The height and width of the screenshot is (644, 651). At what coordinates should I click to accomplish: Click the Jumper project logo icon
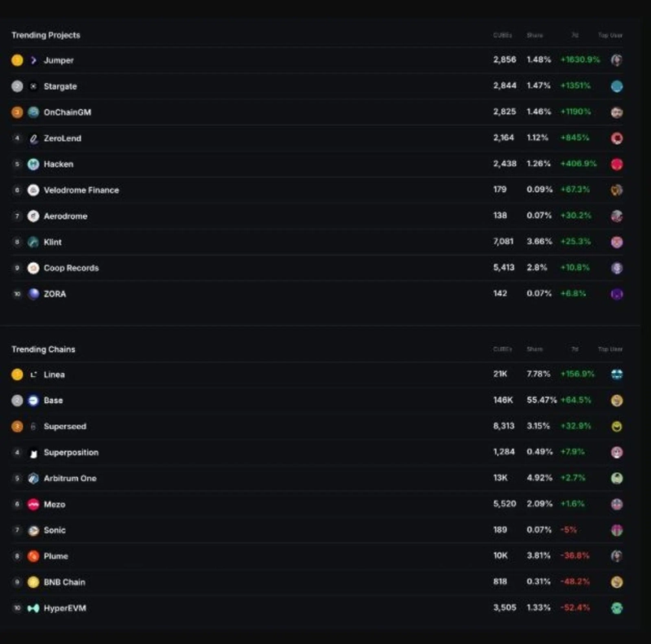tap(33, 60)
